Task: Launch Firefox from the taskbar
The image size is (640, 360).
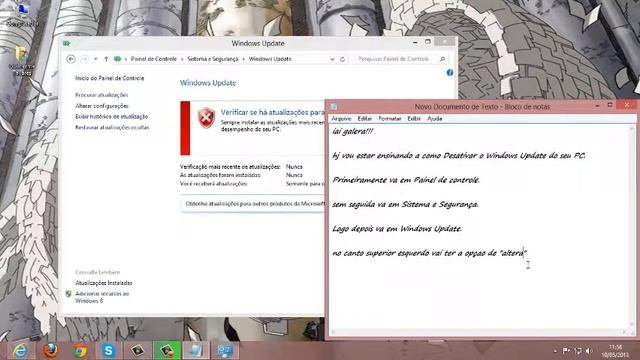Action: click(x=50, y=351)
